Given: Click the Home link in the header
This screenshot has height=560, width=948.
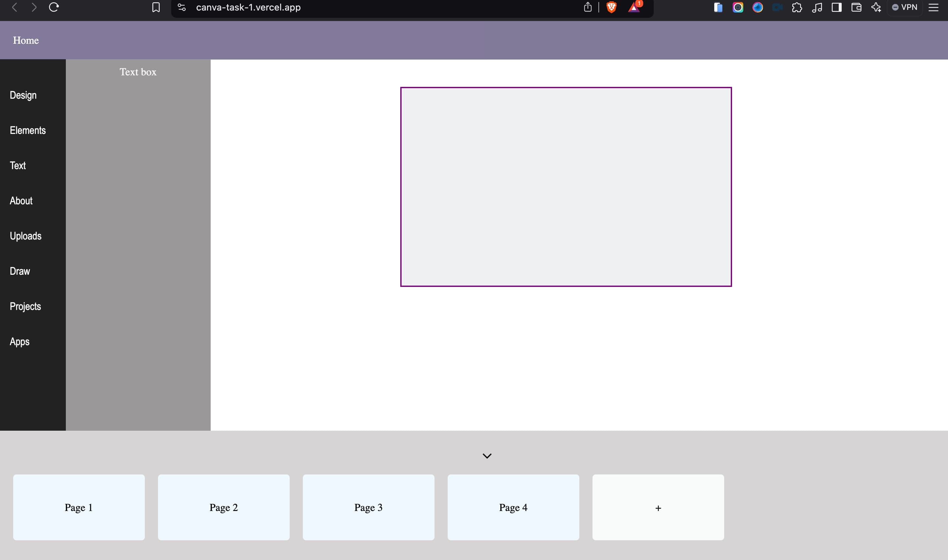Looking at the screenshot, I should (26, 40).
